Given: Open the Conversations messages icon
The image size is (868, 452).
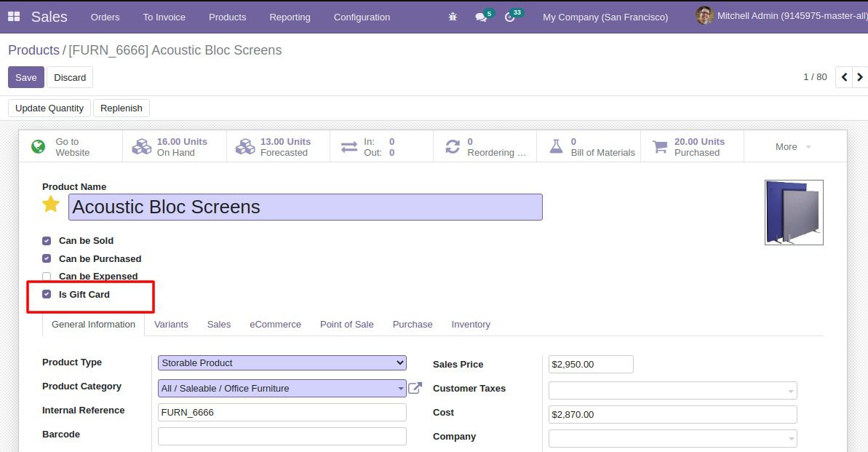Looking at the screenshot, I should 481,16.
